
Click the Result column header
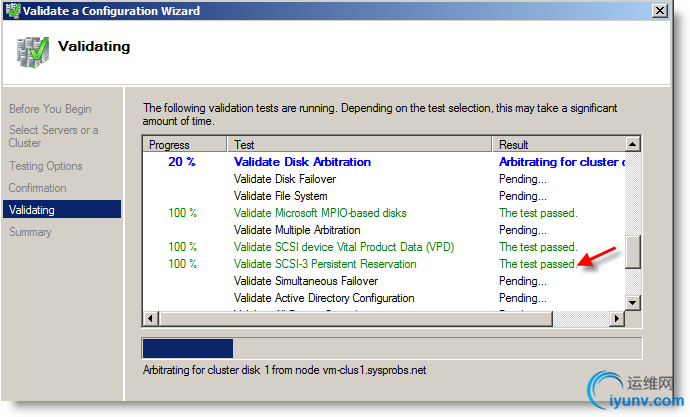pyautogui.click(x=558, y=145)
